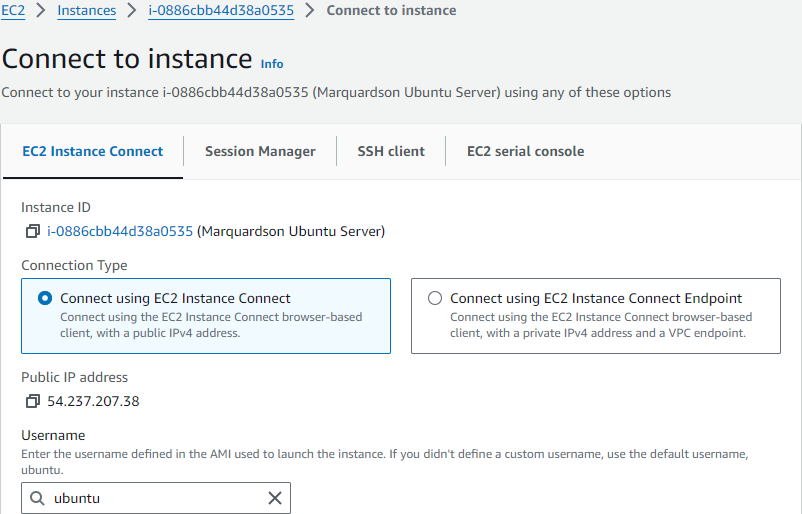Click the current breadcrumb Connect to instance

391,10
